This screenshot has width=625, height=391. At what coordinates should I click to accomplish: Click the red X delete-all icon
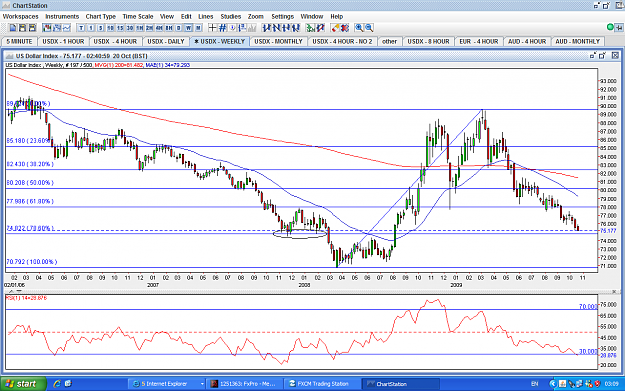tap(345, 28)
